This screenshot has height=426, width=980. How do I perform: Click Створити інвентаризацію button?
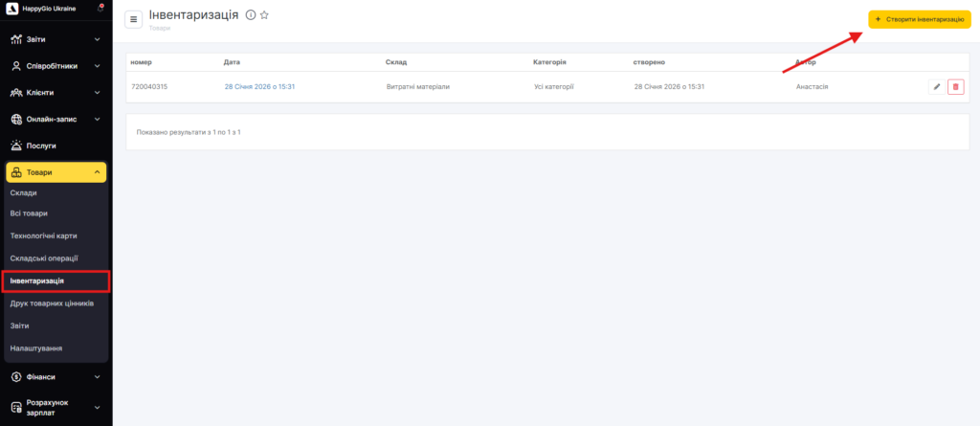(x=919, y=19)
